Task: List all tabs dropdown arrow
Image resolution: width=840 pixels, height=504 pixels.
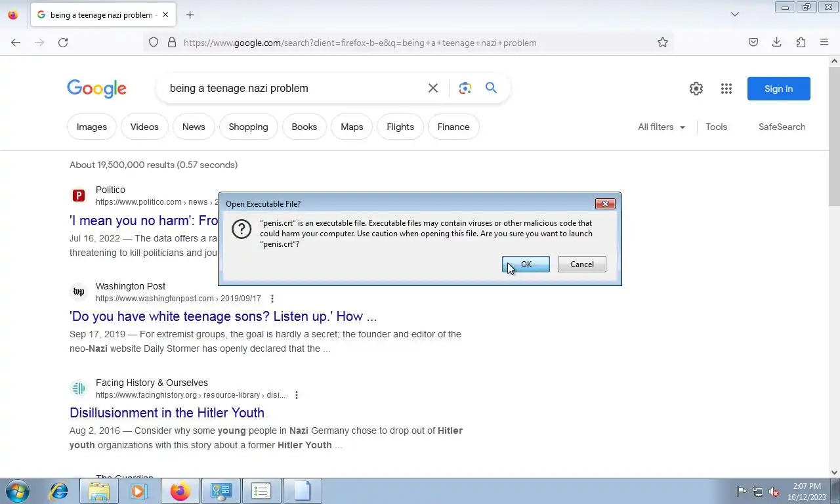Action: coord(735,14)
